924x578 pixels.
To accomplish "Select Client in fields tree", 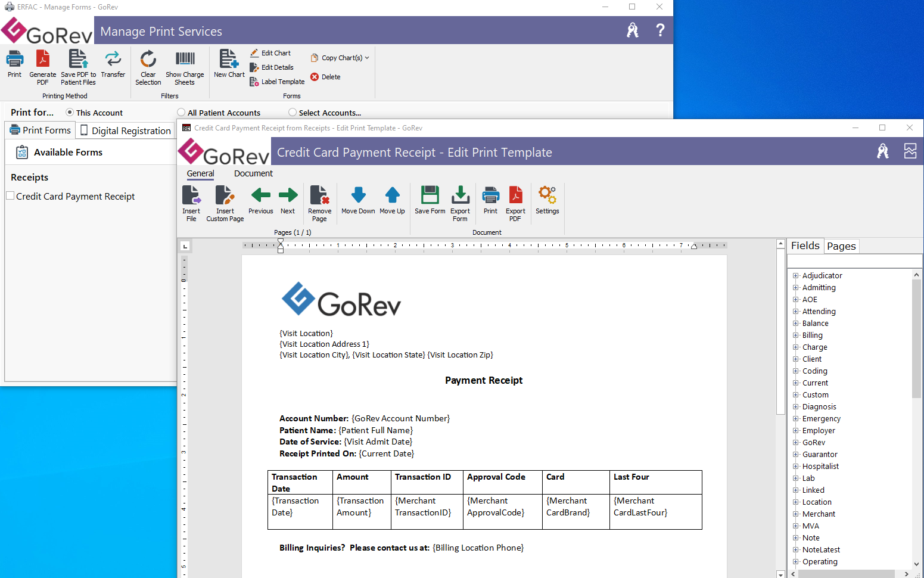I will pyautogui.click(x=811, y=359).
